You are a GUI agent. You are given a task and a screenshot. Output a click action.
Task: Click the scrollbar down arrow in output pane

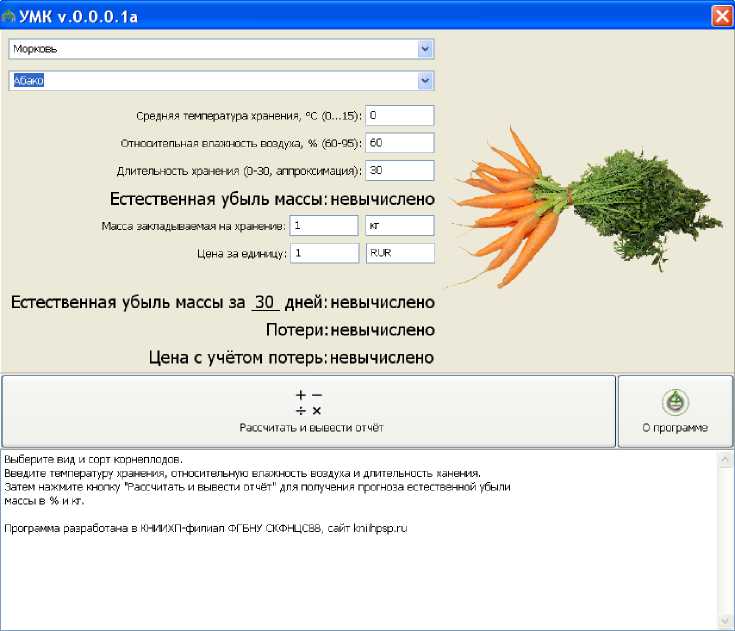click(x=725, y=621)
